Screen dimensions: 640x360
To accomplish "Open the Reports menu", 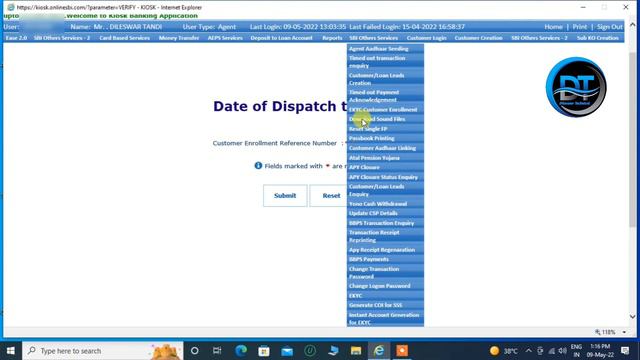I will [x=332, y=38].
